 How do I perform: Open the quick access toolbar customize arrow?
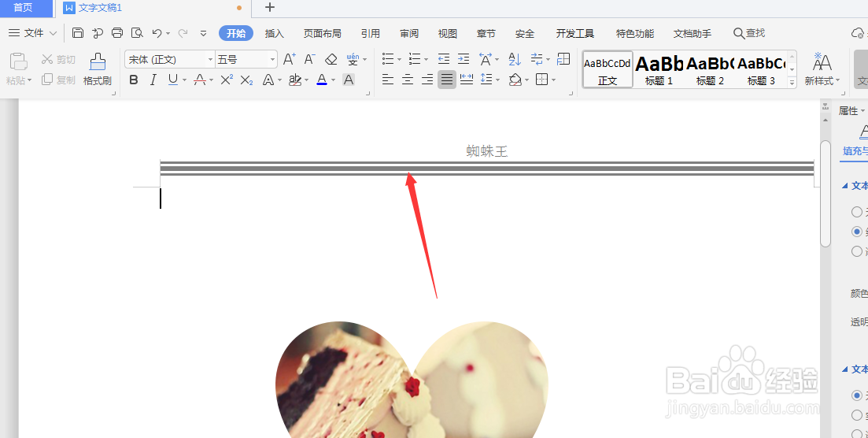click(203, 33)
